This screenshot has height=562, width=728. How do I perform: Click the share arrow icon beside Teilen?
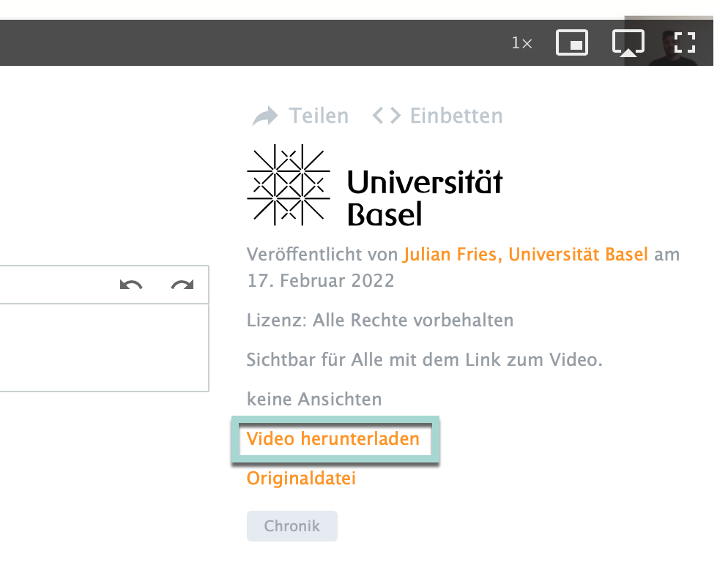click(x=264, y=116)
